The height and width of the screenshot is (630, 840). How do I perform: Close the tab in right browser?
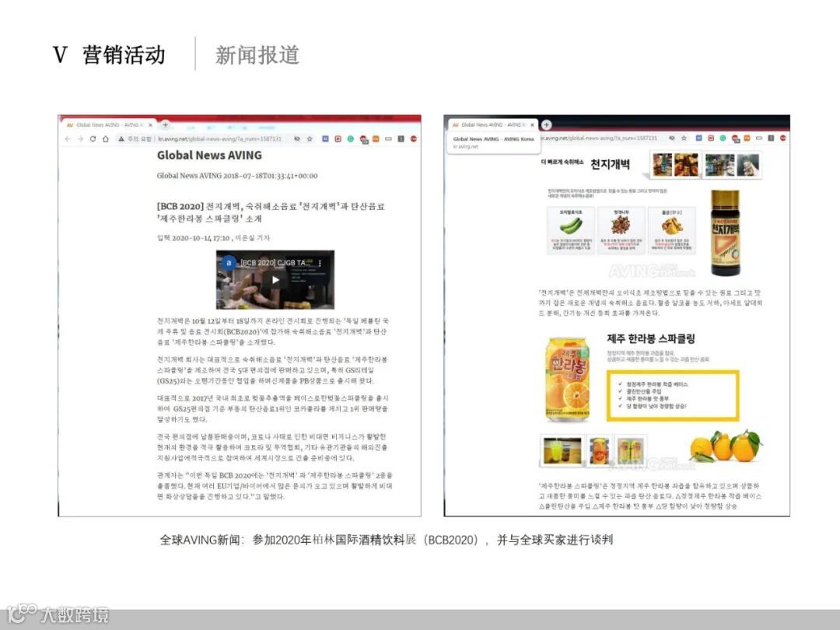tap(532, 124)
